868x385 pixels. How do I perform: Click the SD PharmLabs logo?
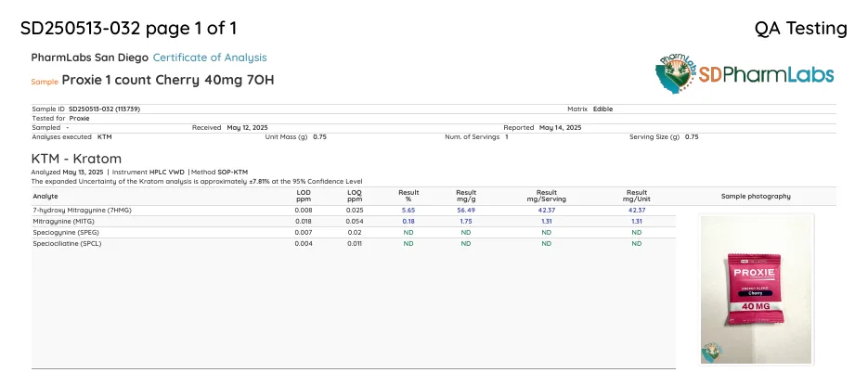[x=745, y=73]
